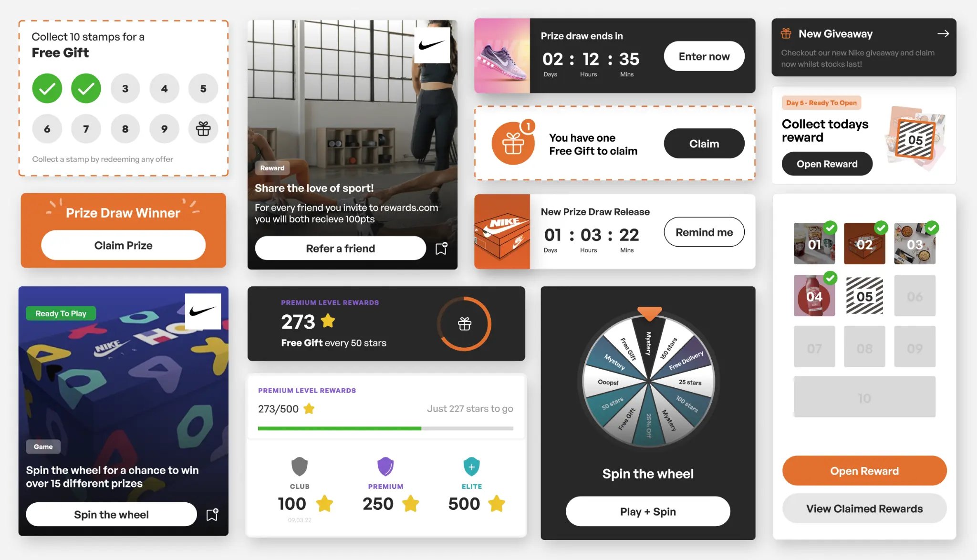Expand reward slot 07 in daily calendar
Screen dimensions: 977x560
814,347
